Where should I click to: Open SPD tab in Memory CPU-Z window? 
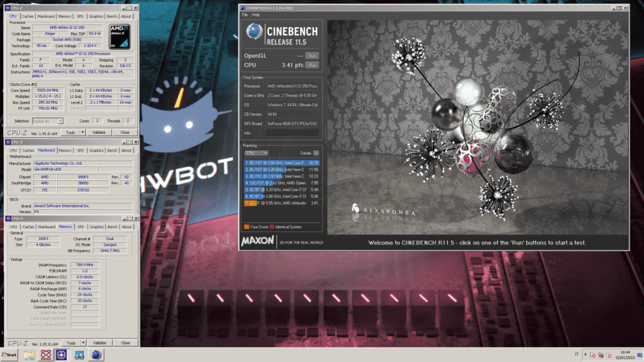[x=80, y=227]
